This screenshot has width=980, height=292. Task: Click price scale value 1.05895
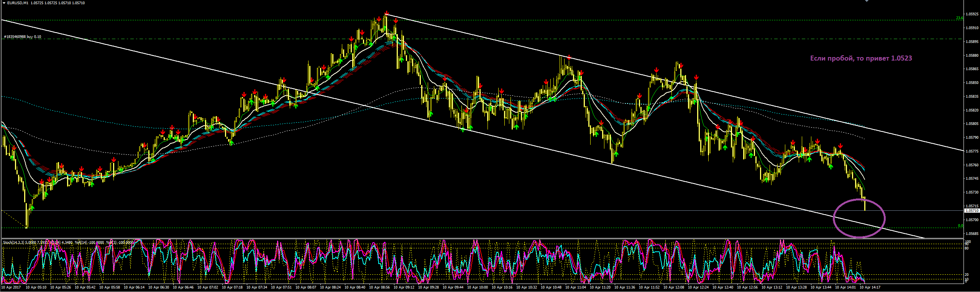point(972,41)
